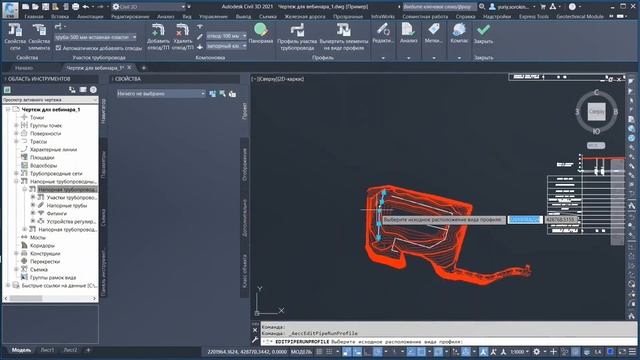Click the EDITPIPERUNPROFILE command line input
640x360 pixels.
coord(448,342)
